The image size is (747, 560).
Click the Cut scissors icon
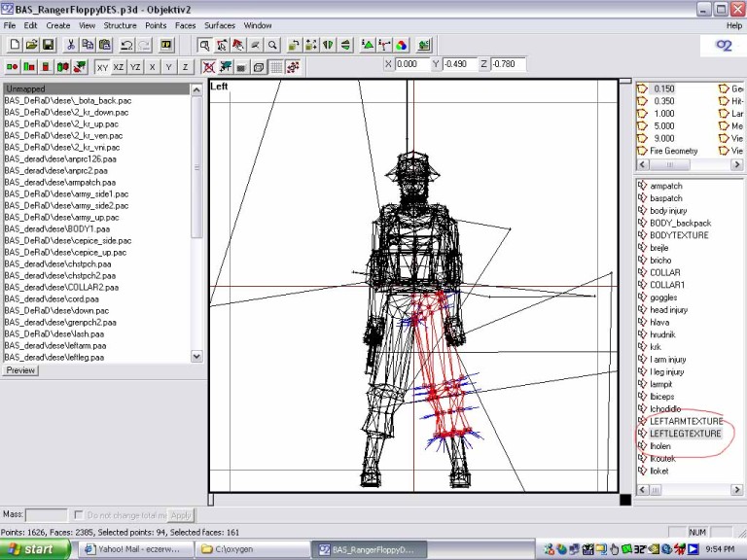click(x=71, y=45)
